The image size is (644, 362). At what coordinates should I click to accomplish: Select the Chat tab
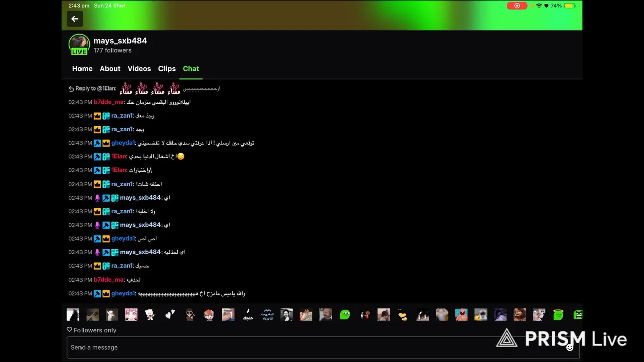coord(191,69)
